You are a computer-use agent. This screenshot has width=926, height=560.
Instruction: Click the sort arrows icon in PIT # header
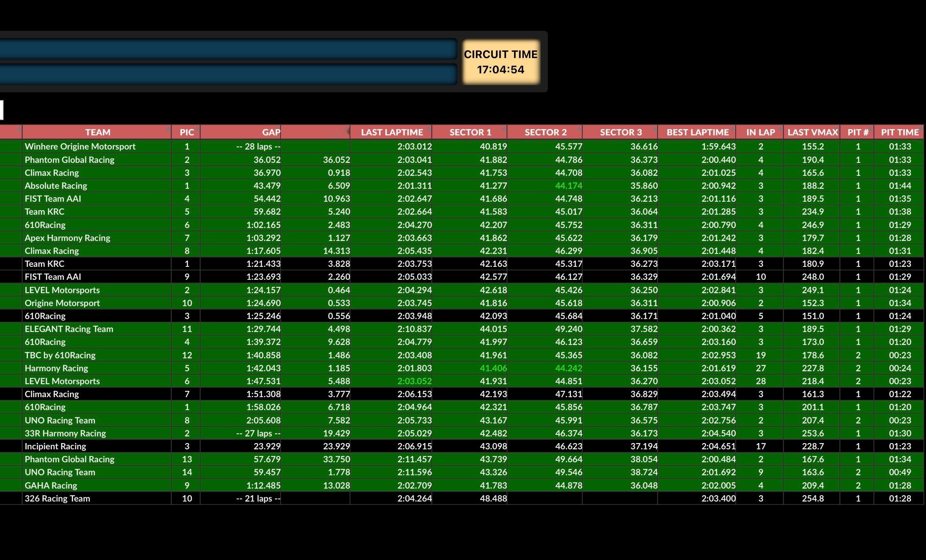tap(871, 129)
